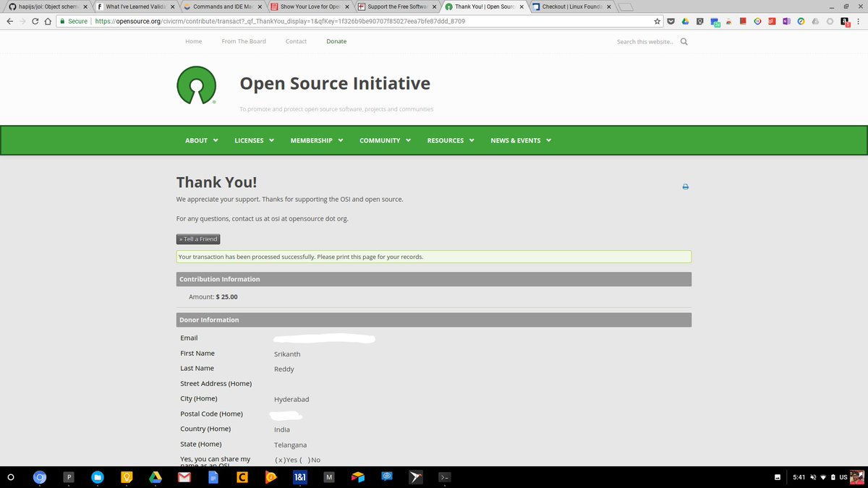Switch to What I've Learned Valida tab
Viewport: 868px width, 488px height.
point(136,7)
